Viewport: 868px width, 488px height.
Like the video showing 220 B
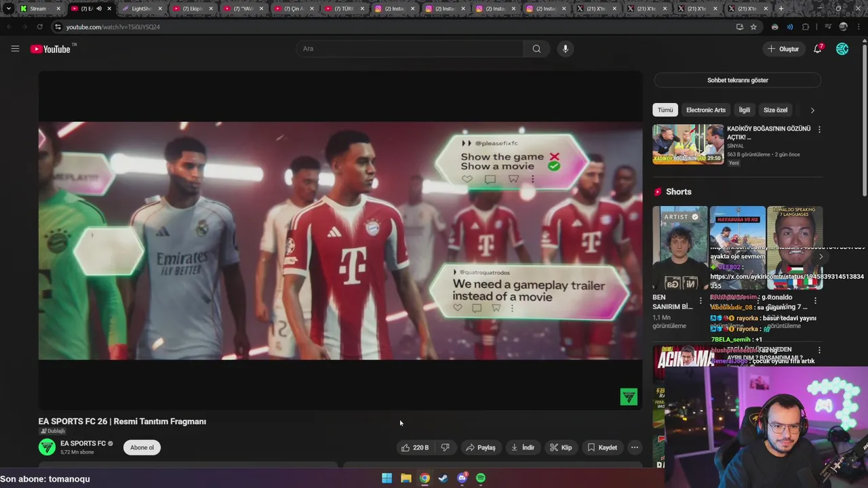tap(415, 447)
